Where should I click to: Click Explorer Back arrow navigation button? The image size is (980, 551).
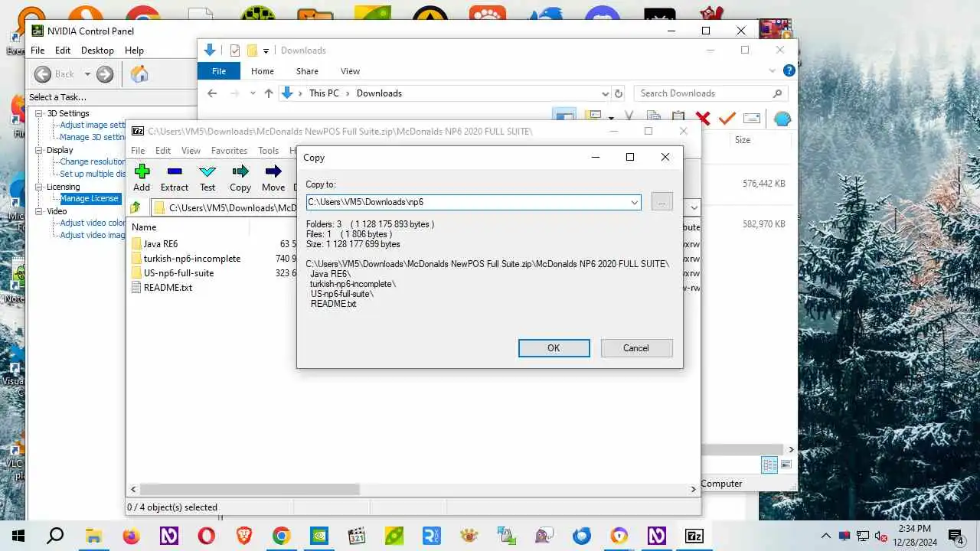coord(213,93)
